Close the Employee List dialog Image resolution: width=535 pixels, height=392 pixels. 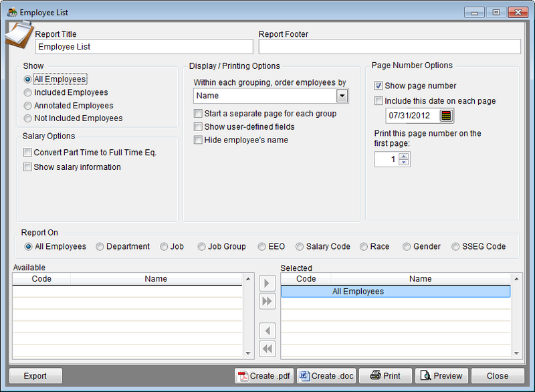pos(498,376)
